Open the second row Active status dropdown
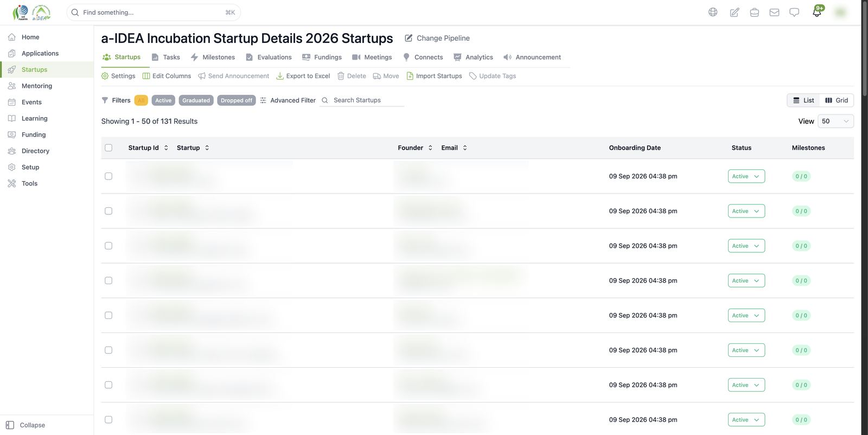The width and height of the screenshot is (868, 435). click(746, 211)
